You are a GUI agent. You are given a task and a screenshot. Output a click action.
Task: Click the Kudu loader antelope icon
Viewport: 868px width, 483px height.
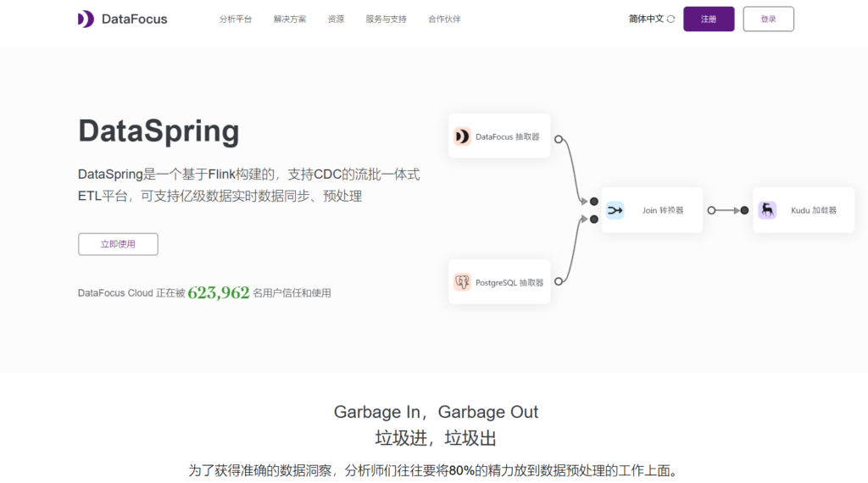[767, 210]
